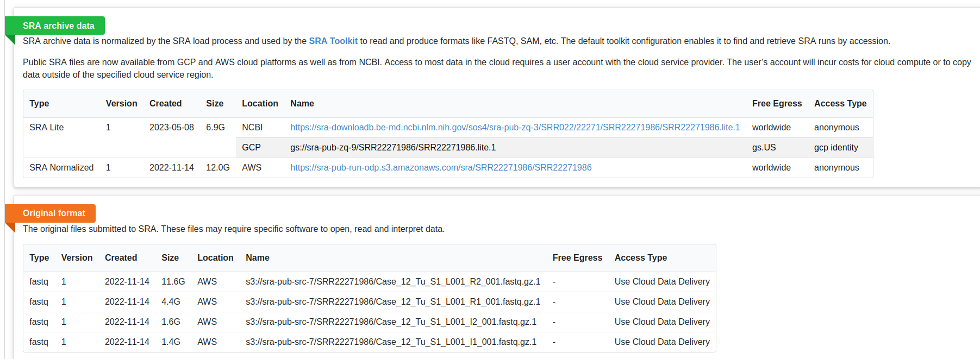The image size is (980, 359).
Task: Click the Case_12_Tu_S1_L001_I2_001.fastq.gz.1 file name
Action: 391,322
